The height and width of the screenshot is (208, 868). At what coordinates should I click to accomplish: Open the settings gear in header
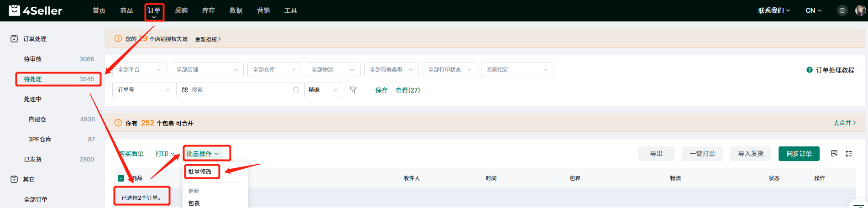842,10
